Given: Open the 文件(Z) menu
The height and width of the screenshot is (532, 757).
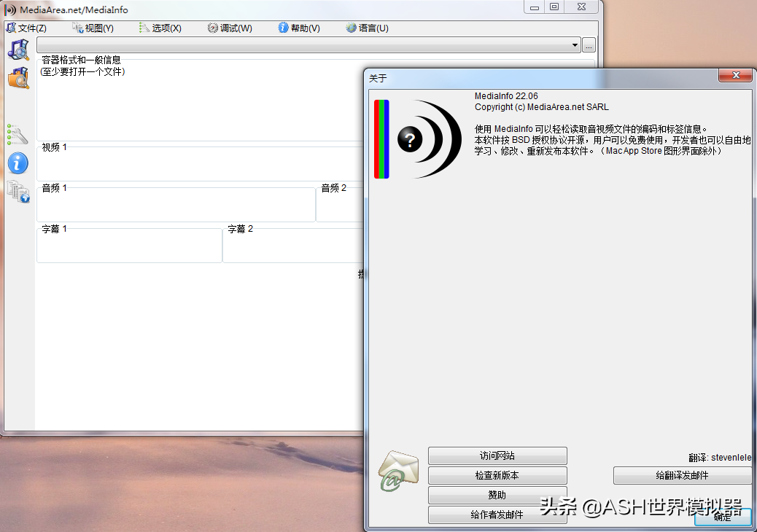Looking at the screenshot, I should pyautogui.click(x=26, y=28).
